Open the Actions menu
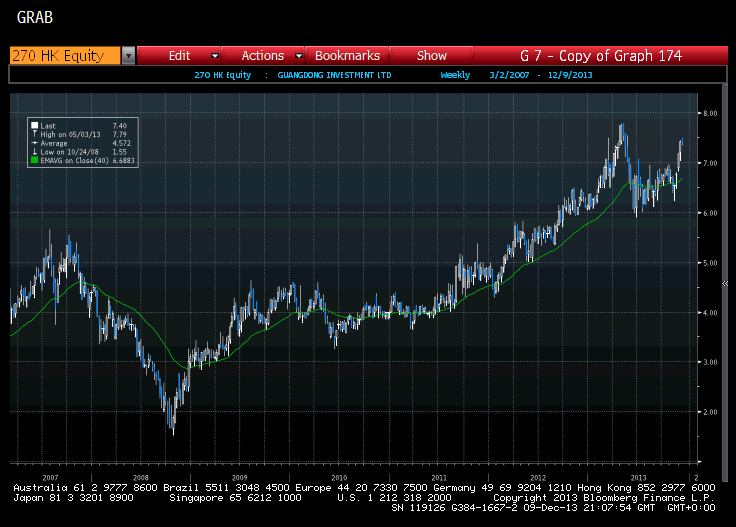Viewport: 736px width, 527px height. point(262,56)
